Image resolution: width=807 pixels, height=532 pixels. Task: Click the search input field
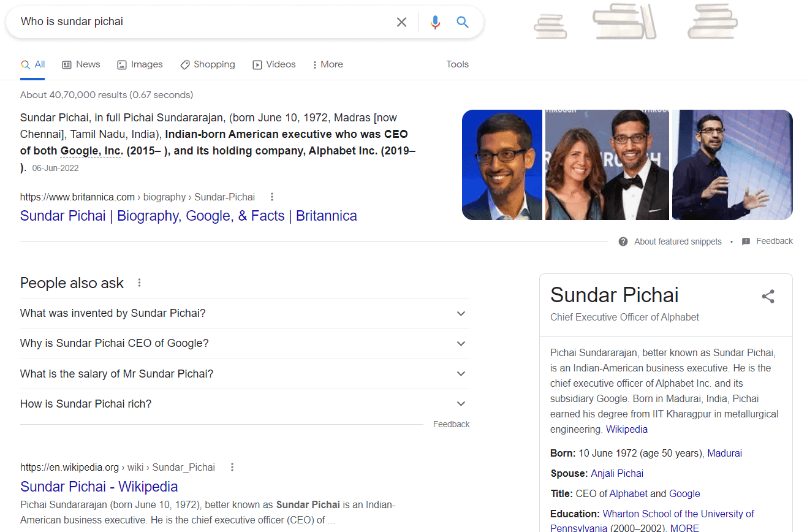[x=202, y=22]
